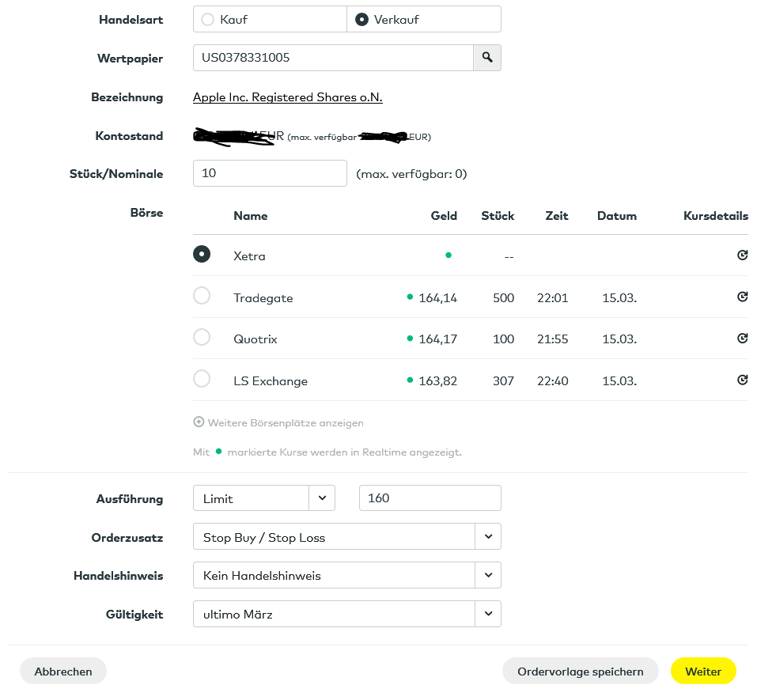Screen dimensions: 772x700
Task: Select the LS Exchange radio button
Action: (202, 379)
